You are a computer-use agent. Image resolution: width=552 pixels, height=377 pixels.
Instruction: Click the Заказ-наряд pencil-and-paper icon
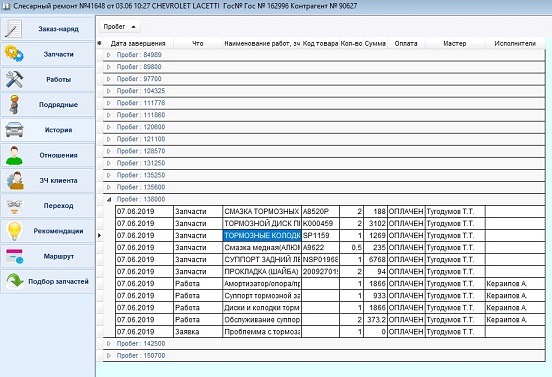[14, 29]
